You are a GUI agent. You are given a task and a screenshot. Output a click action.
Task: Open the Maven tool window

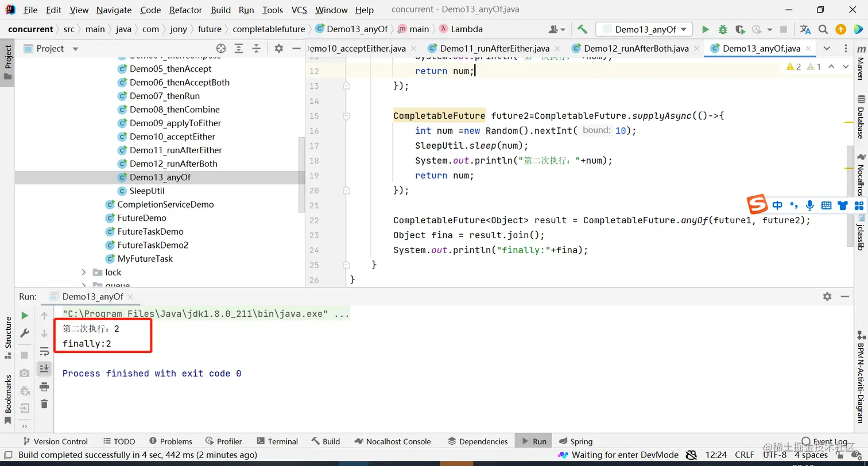(861, 64)
